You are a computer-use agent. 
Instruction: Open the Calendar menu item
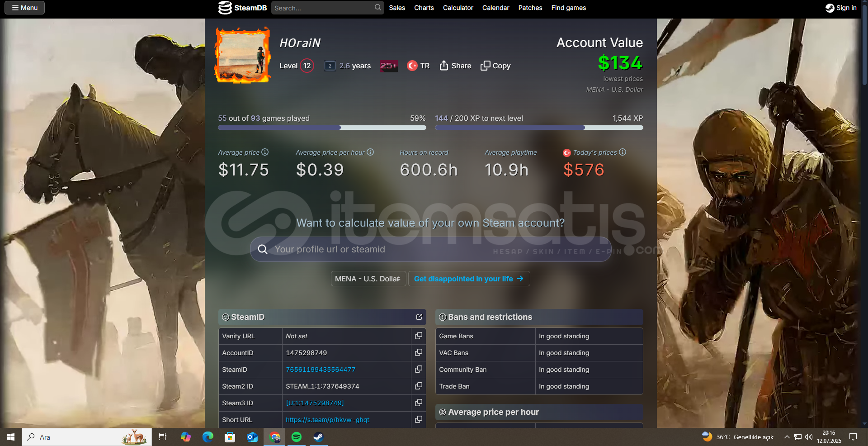coord(495,8)
